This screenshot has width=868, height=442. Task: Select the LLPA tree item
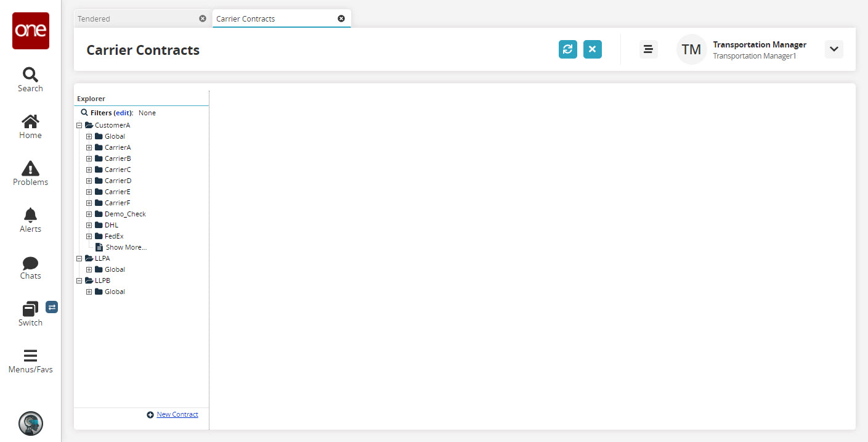(102, 258)
